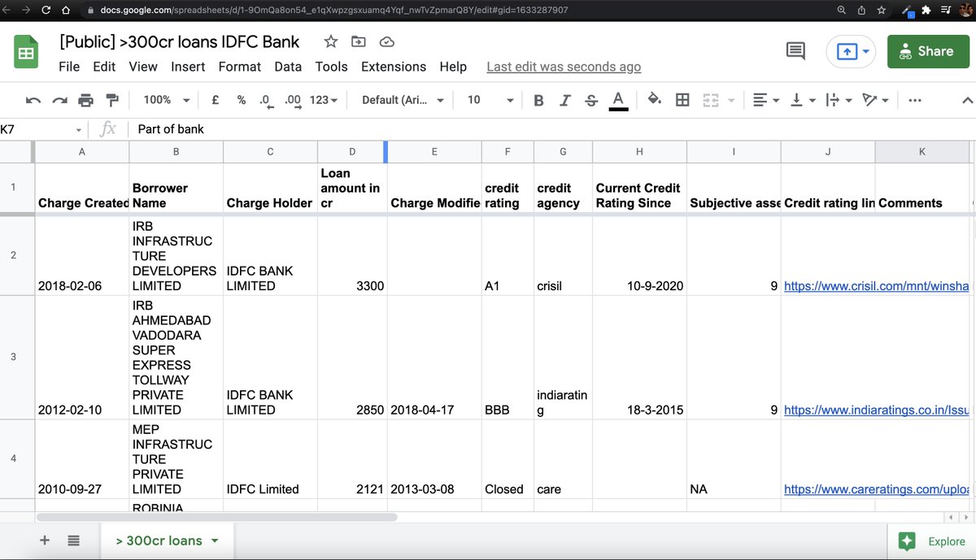
Task: Add a new sheet with plus icon
Action: (x=45, y=540)
